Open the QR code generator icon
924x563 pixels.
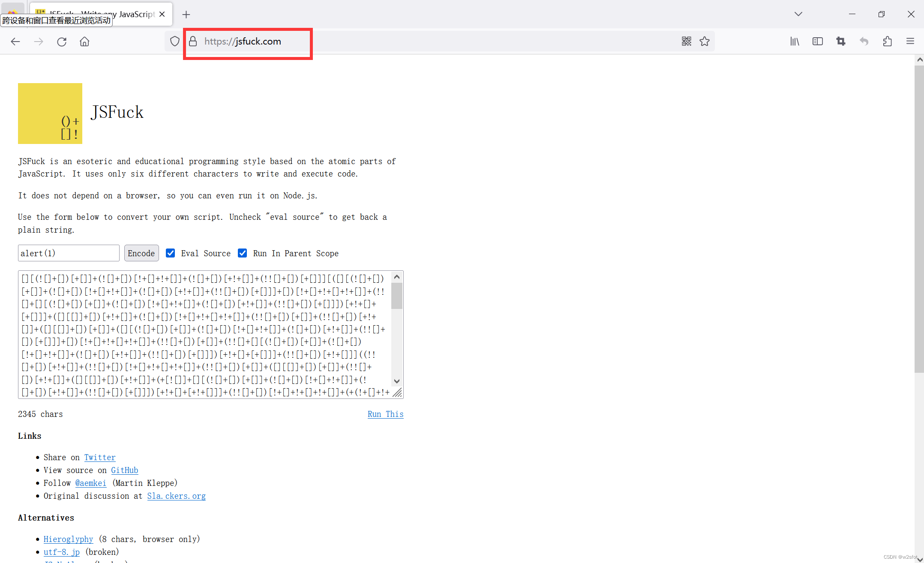pyautogui.click(x=686, y=42)
